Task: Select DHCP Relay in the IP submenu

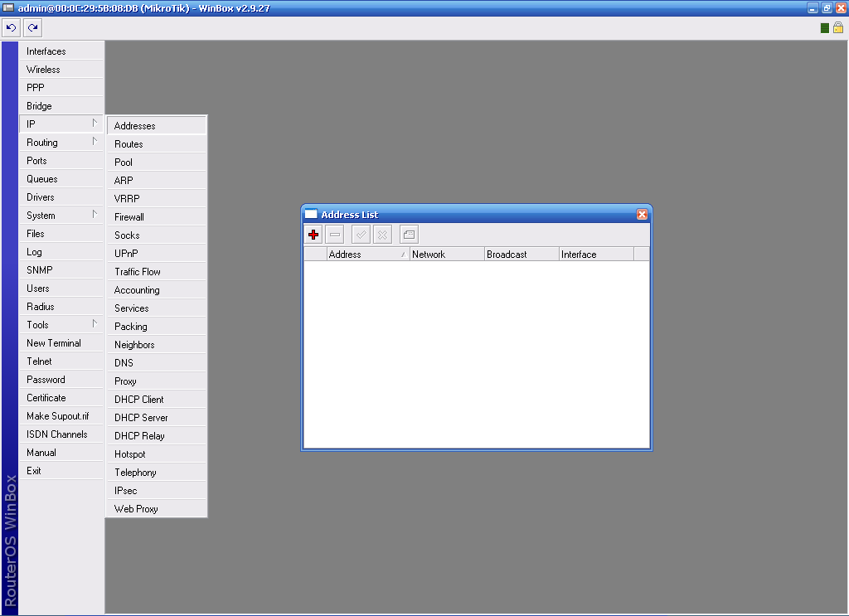Action: [x=157, y=436]
